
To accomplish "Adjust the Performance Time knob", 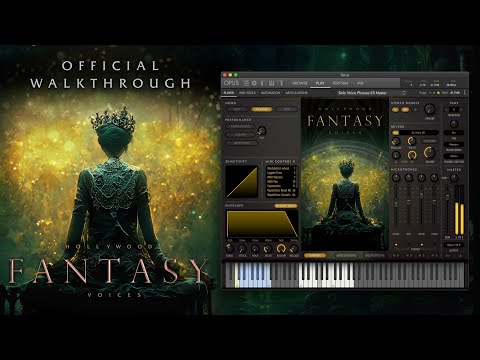I will click(262, 131).
